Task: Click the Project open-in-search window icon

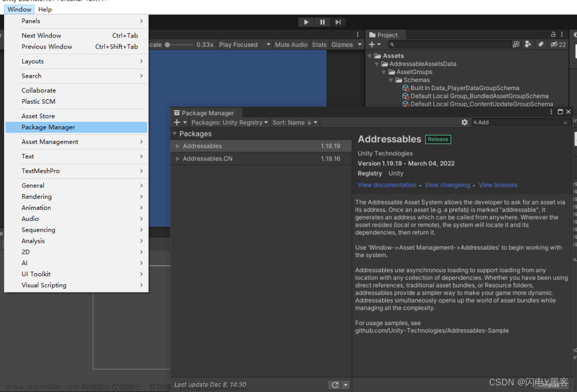Action: point(516,44)
